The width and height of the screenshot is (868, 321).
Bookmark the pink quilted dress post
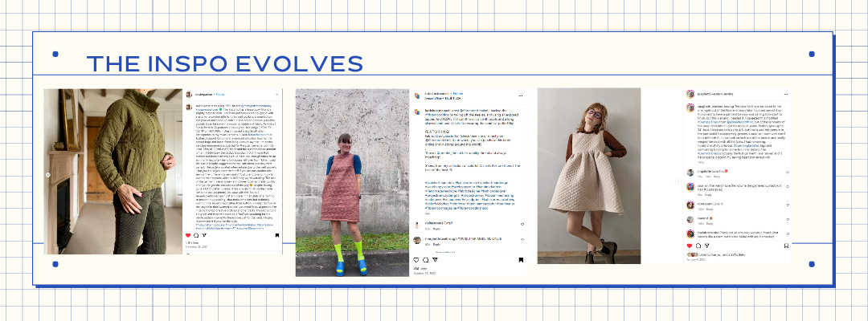521,260
